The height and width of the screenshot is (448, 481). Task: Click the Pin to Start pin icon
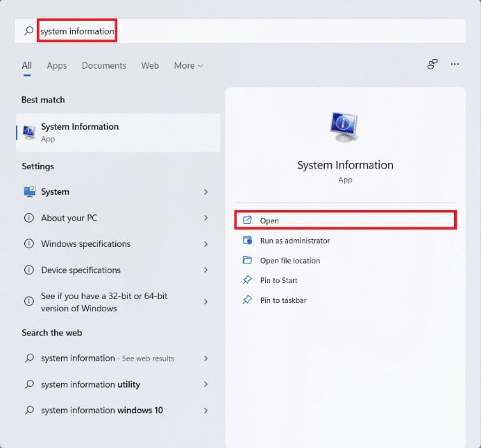(x=247, y=279)
